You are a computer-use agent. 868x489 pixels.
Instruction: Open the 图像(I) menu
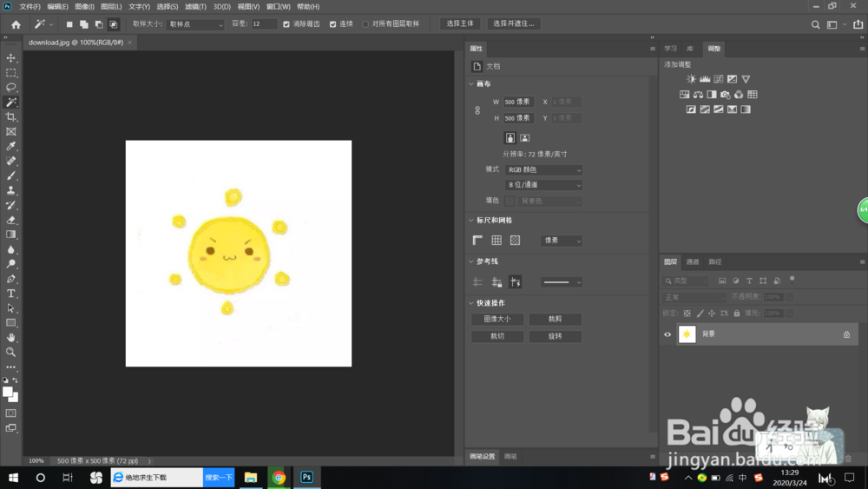point(85,7)
